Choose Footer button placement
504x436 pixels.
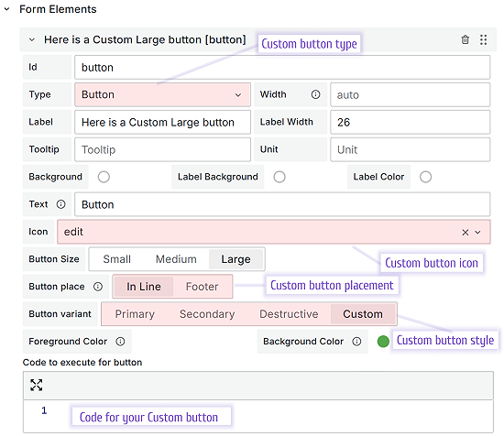(x=202, y=287)
